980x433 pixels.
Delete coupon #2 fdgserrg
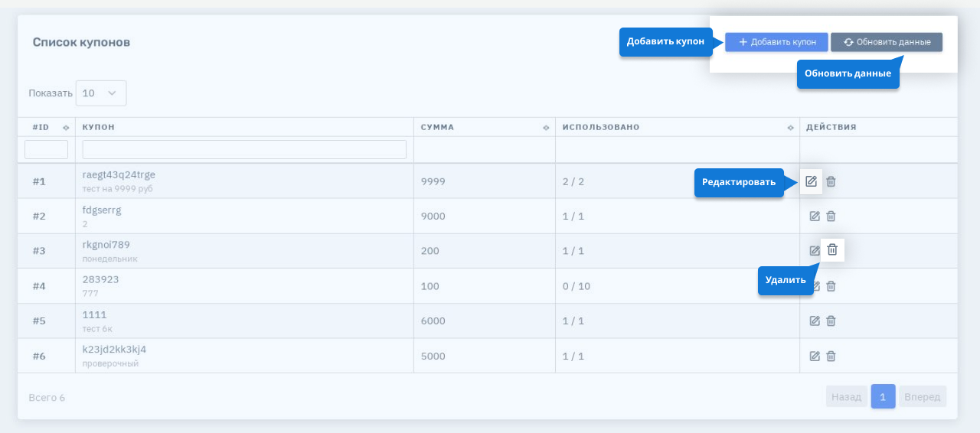831,216
